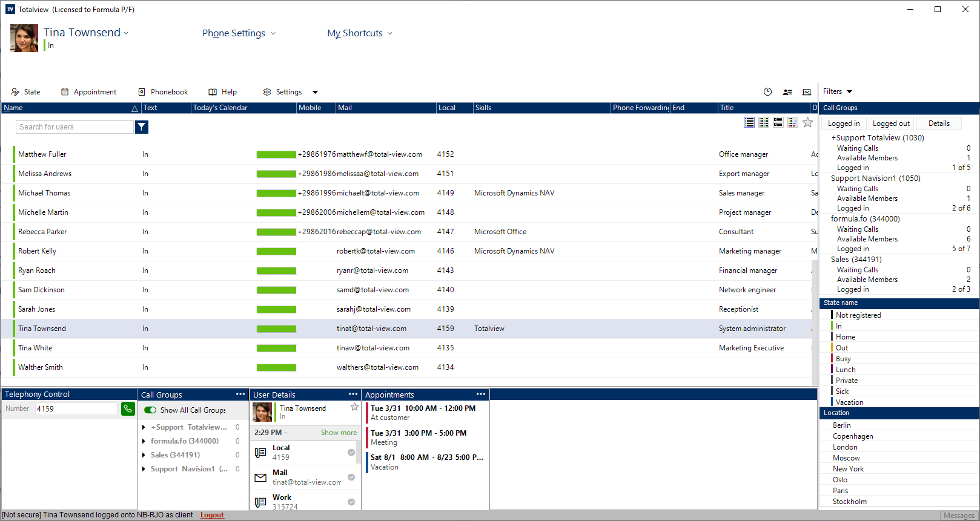Screen dimensions: 980x521
Task: Expand Sales (344191) group in bottom panel
Action: coord(144,455)
